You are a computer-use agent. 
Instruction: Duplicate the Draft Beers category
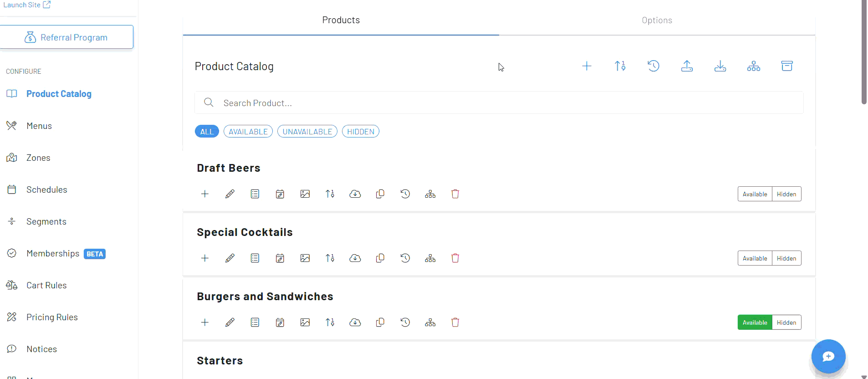point(380,194)
